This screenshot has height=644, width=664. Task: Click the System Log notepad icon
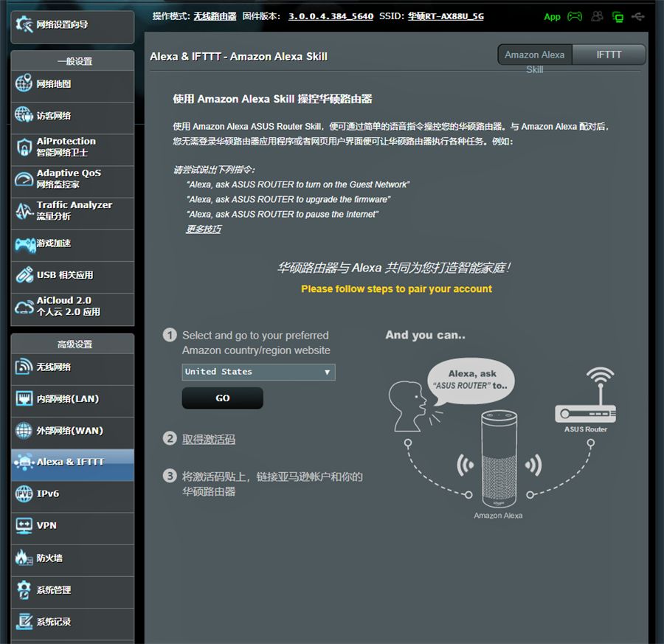pyautogui.click(x=24, y=621)
